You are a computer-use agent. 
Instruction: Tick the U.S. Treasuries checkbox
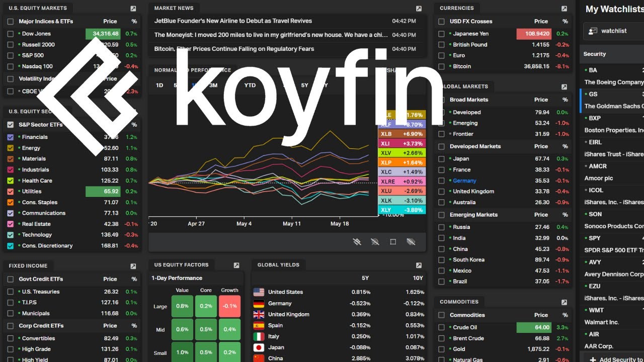coord(11,292)
